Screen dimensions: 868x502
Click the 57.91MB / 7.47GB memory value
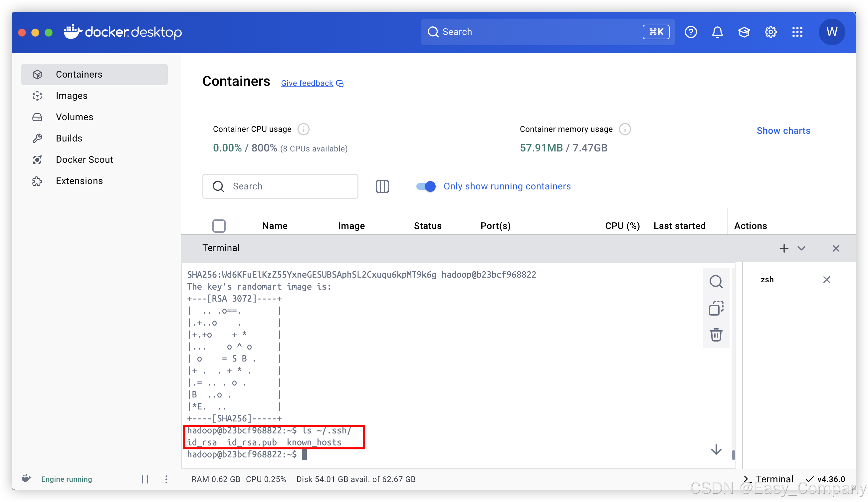coord(563,148)
